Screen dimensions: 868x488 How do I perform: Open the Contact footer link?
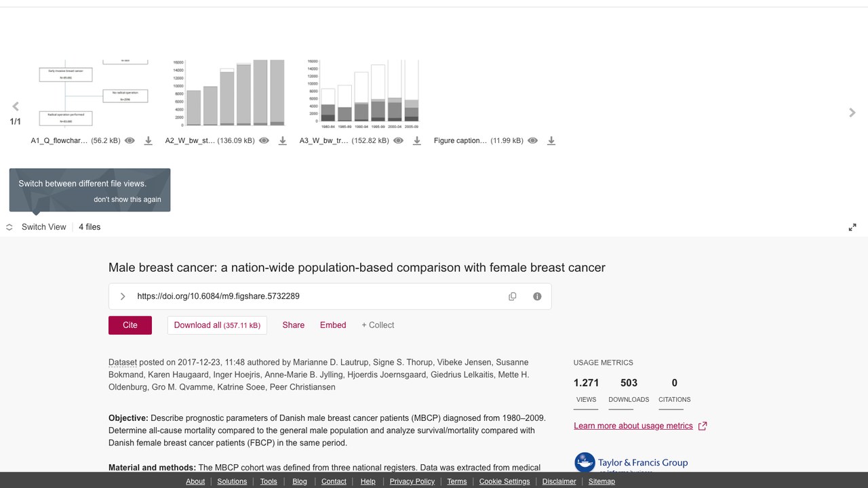(x=334, y=481)
